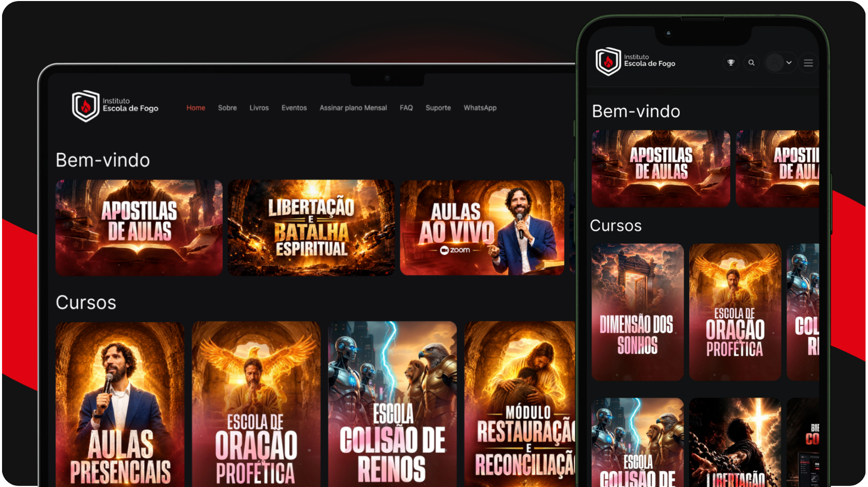Click the Escola de Fogo logo on phone
The width and height of the screenshot is (868, 487).
(636, 61)
